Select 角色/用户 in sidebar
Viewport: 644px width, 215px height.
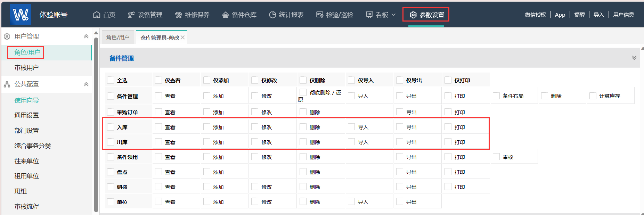point(46,52)
